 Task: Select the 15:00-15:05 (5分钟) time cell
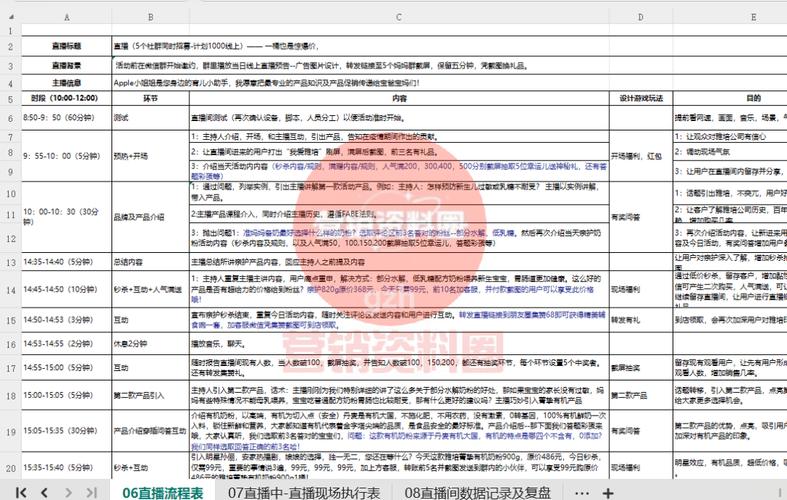tap(66, 395)
